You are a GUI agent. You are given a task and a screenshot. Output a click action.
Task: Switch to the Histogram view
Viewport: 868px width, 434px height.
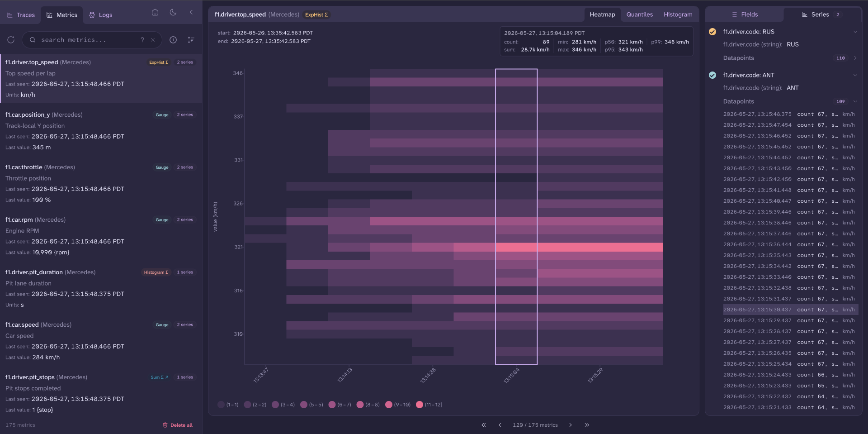coord(678,14)
